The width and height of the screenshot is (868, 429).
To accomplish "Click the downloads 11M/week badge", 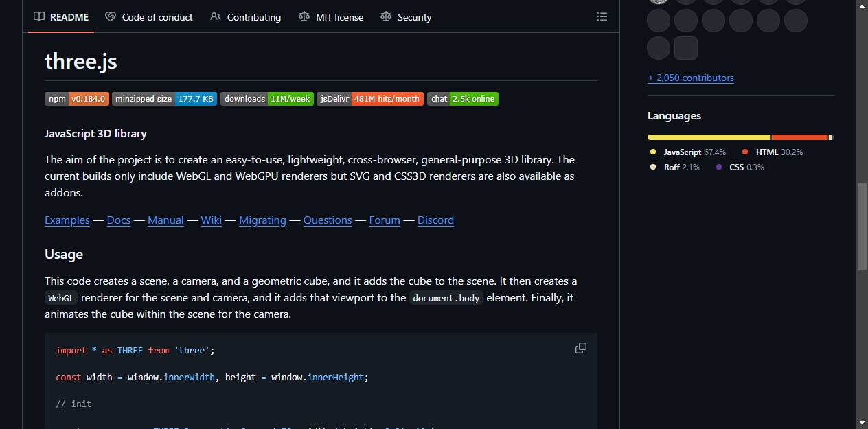I will [267, 99].
